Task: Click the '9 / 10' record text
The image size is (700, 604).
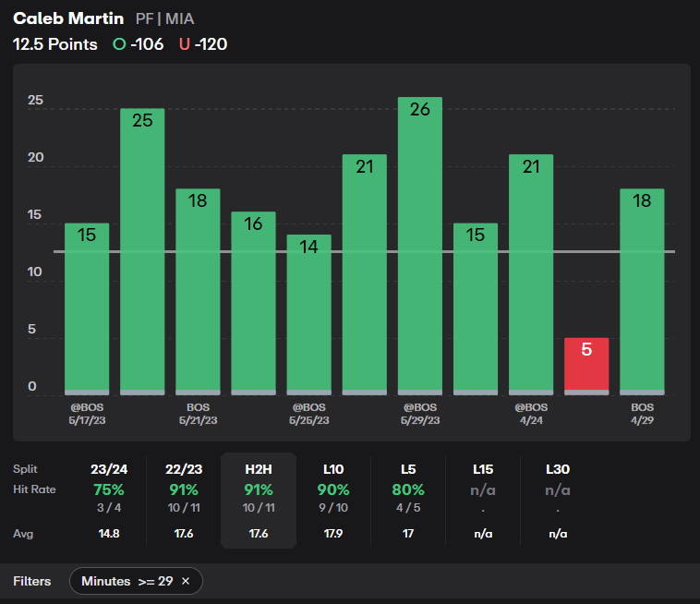Action: tap(333, 508)
